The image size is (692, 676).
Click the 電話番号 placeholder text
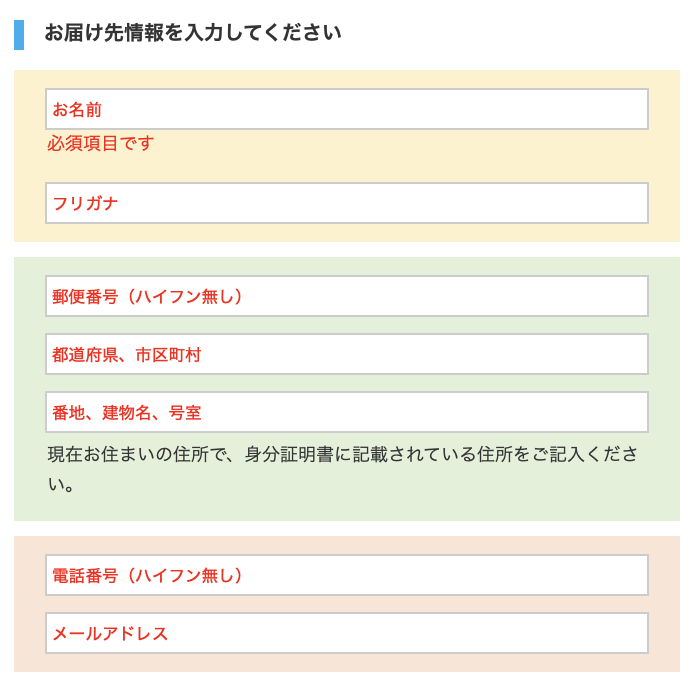[85, 575]
